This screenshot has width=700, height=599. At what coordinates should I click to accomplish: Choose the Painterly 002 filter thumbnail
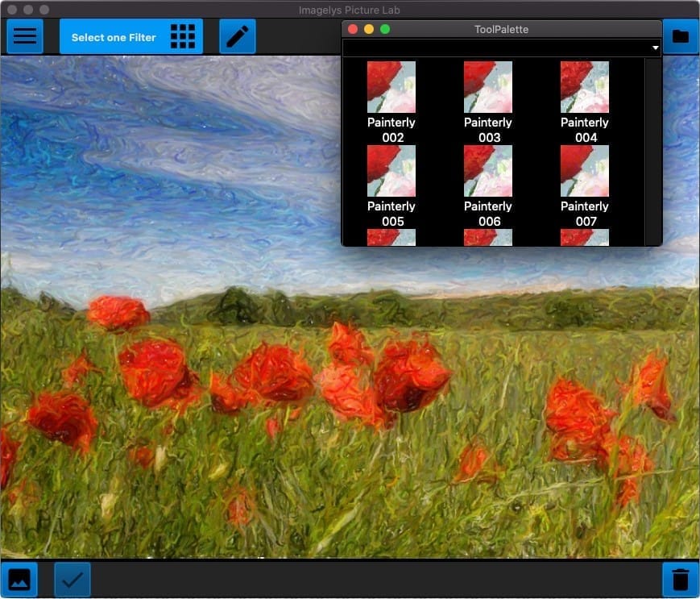point(391,86)
